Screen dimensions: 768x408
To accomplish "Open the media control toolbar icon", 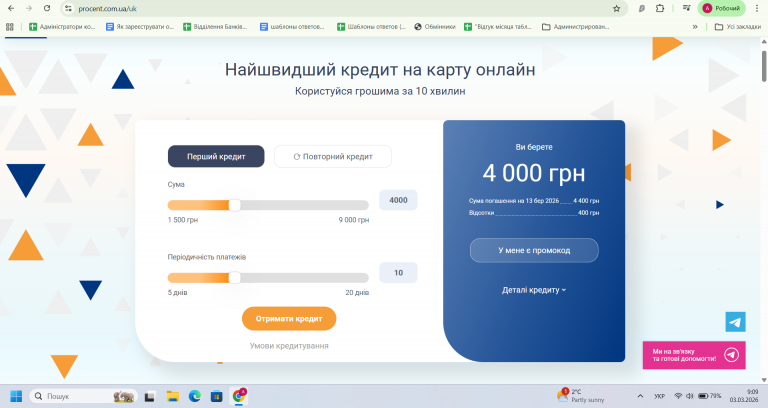I will pos(687,8).
